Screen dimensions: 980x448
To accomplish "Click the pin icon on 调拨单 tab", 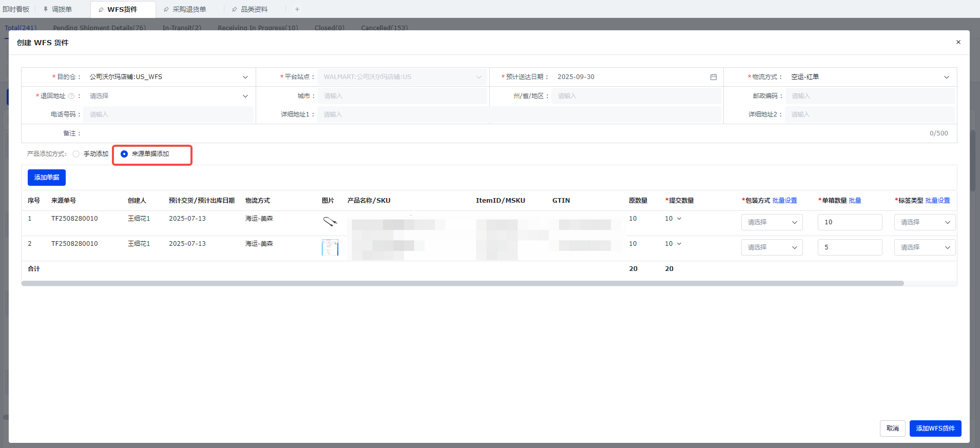I will pyautogui.click(x=46, y=9).
